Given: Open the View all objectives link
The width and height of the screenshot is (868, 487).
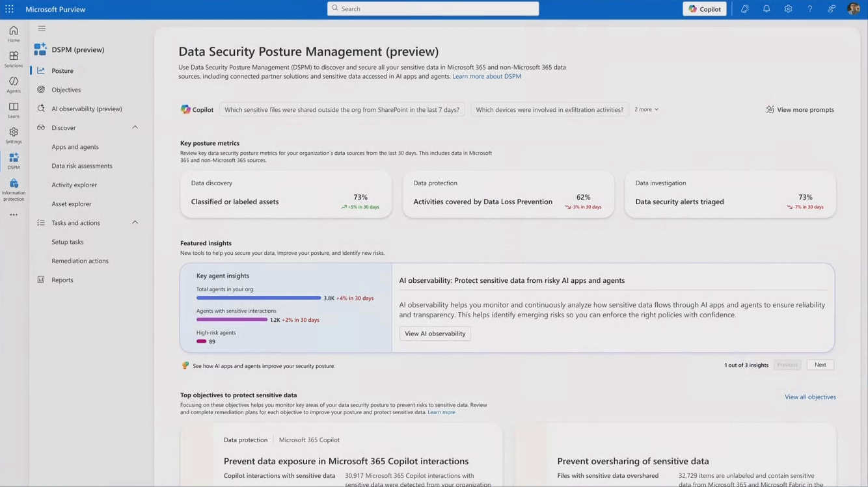Looking at the screenshot, I should (x=810, y=397).
